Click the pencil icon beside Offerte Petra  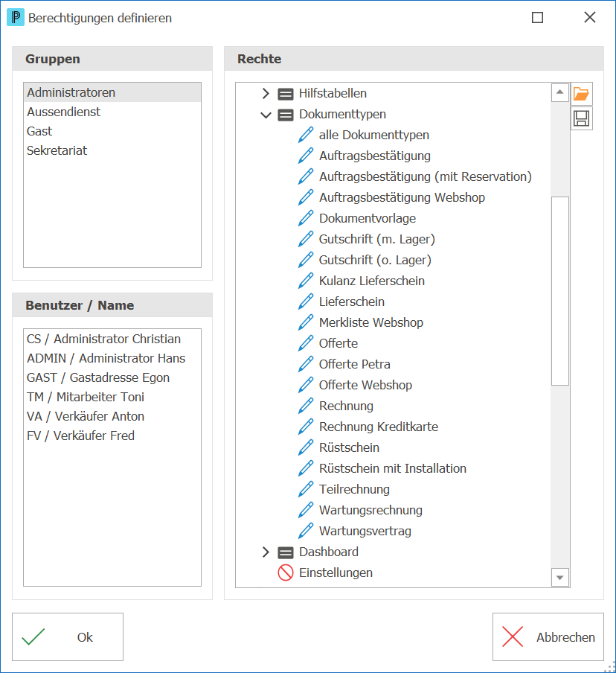coord(306,364)
